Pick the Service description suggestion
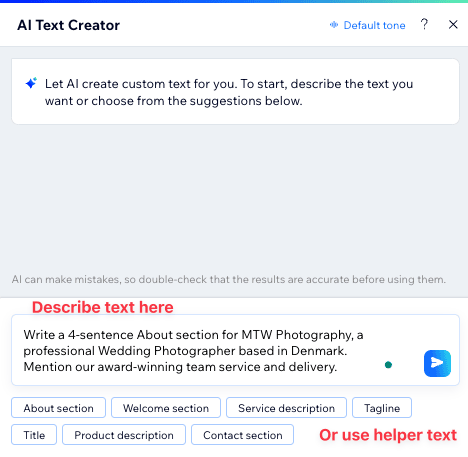The width and height of the screenshot is (468, 457). pos(286,408)
